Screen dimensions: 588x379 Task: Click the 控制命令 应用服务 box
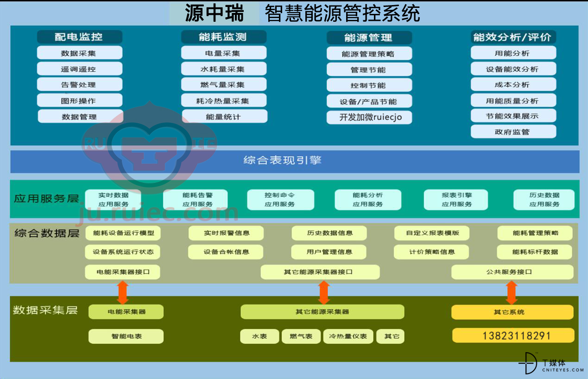click(x=280, y=199)
